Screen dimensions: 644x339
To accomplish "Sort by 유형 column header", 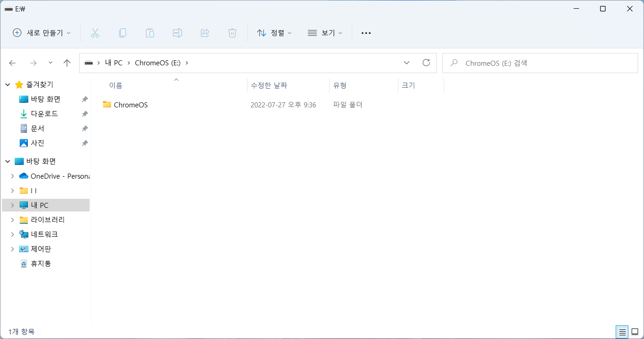I will pos(340,85).
